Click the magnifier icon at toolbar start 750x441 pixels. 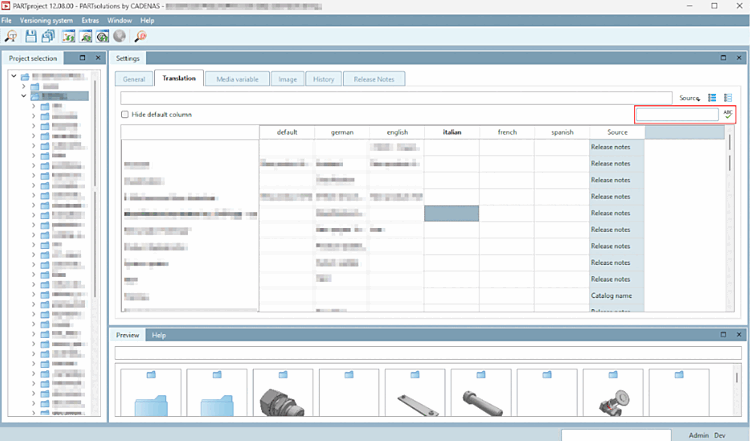(11, 36)
